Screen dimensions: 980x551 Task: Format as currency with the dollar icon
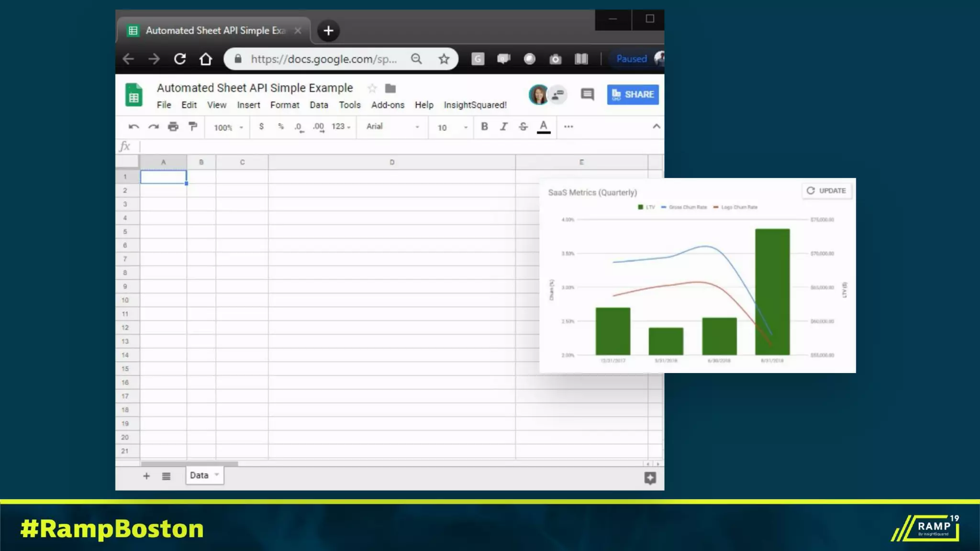click(261, 127)
